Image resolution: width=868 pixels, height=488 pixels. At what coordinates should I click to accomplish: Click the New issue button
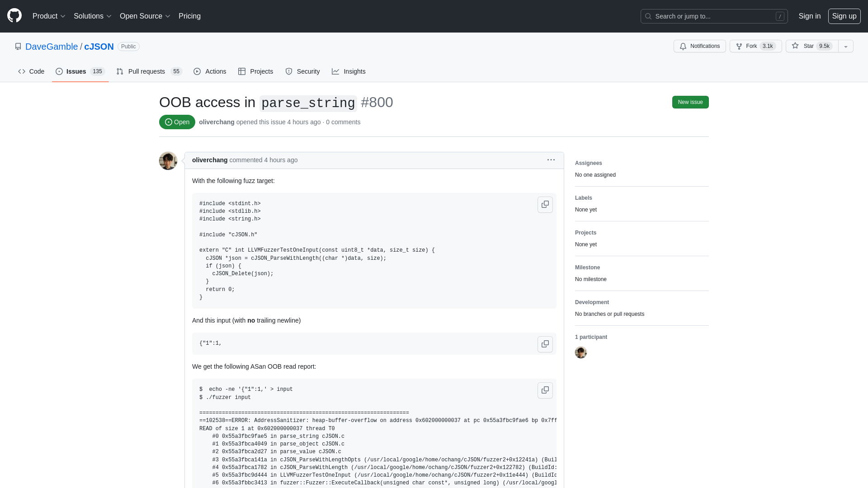[690, 102]
